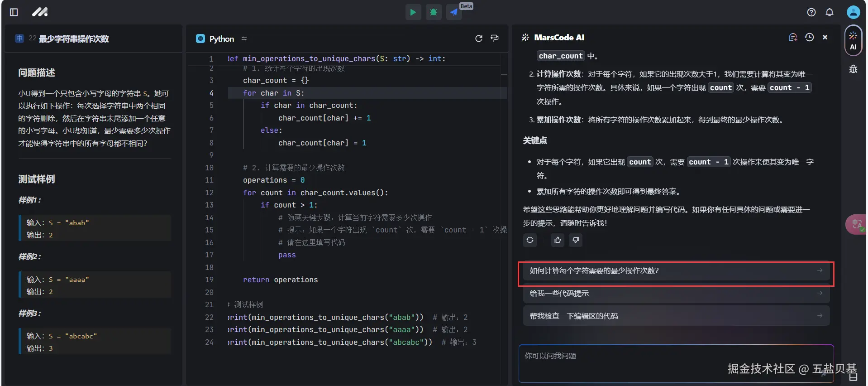Click problem title 最少字符串操作次数
Image resolution: width=868 pixels, height=386 pixels.
[x=74, y=39]
